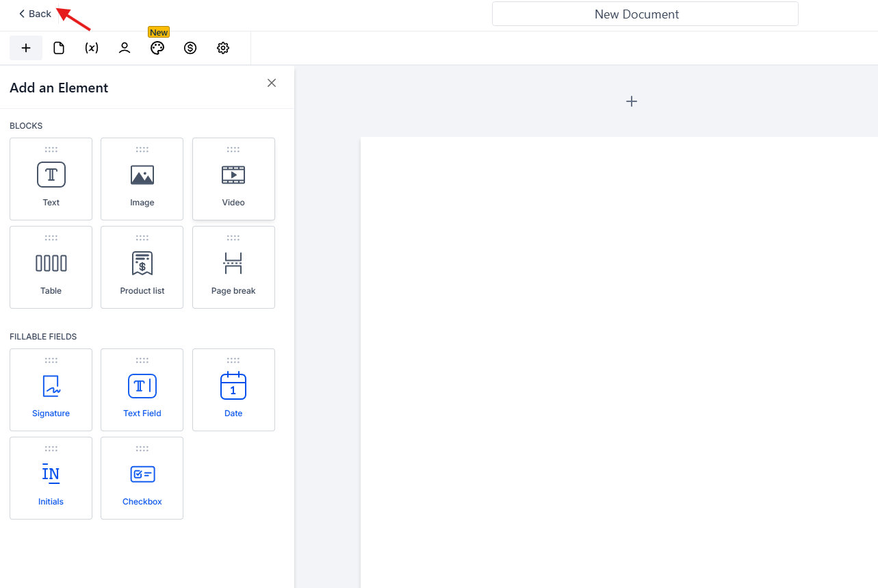Select the Text block
This screenshot has height=588, width=878.
click(51, 179)
